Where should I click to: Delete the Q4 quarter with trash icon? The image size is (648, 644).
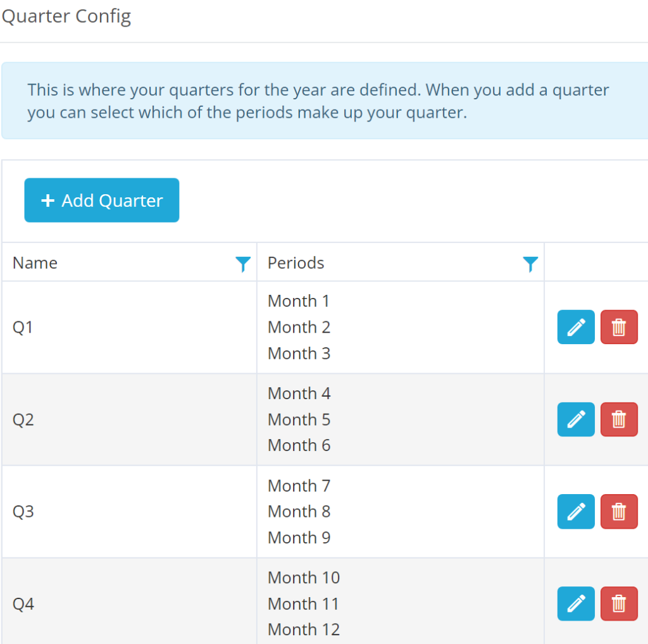coord(619,604)
